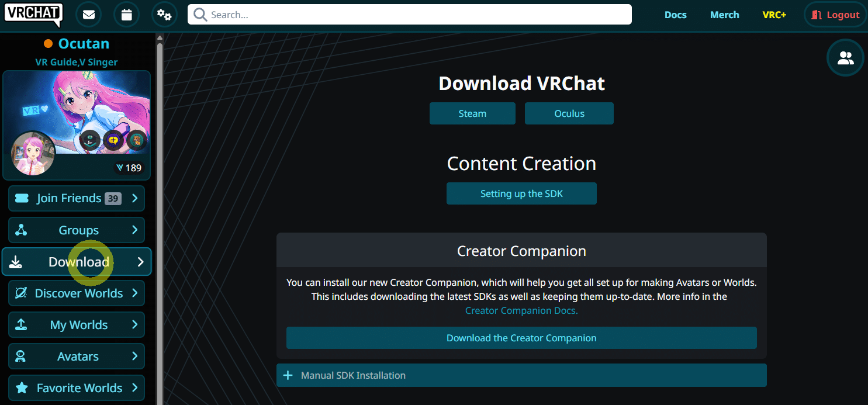Viewport: 868px width, 405px height.
Task: Open the Ocutan profile name
Action: (84, 44)
